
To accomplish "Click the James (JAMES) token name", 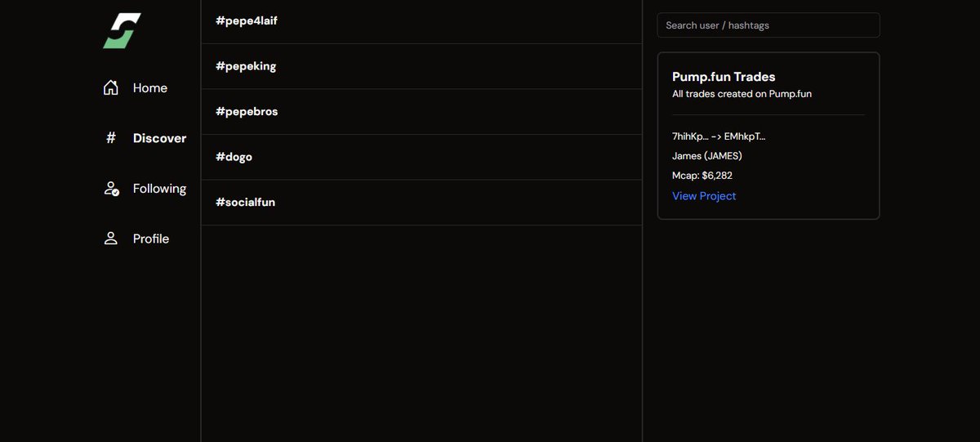I will [707, 156].
